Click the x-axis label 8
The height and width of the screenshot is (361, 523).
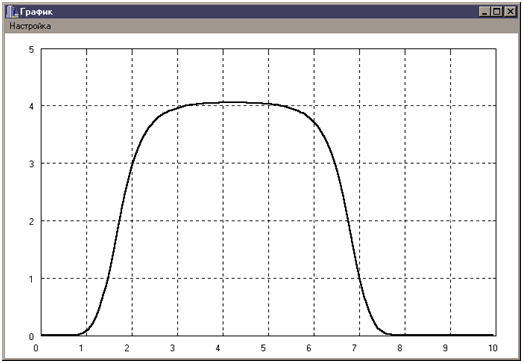(x=400, y=348)
